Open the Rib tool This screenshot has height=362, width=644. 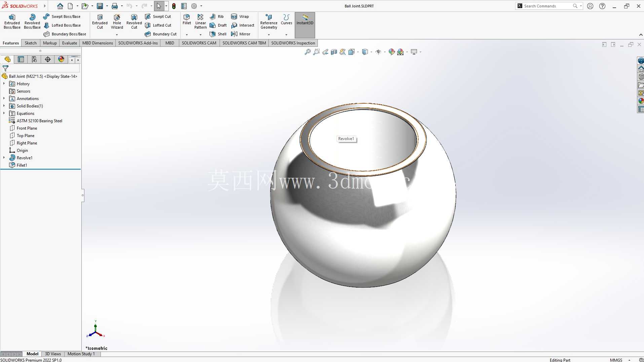217,17
